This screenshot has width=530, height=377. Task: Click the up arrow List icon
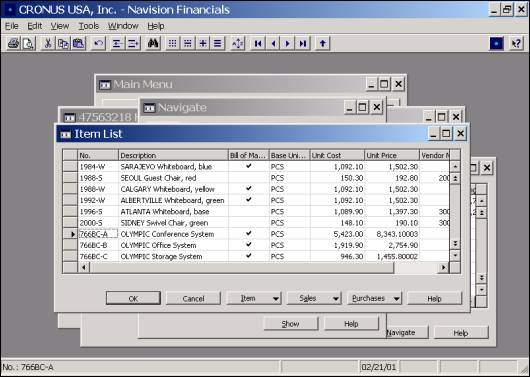(x=322, y=43)
